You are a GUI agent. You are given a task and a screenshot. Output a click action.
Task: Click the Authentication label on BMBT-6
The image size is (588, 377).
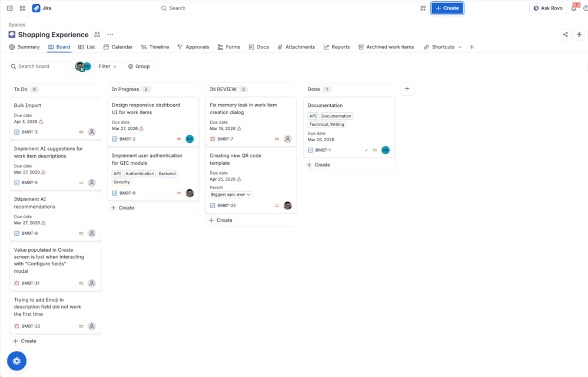point(139,174)
